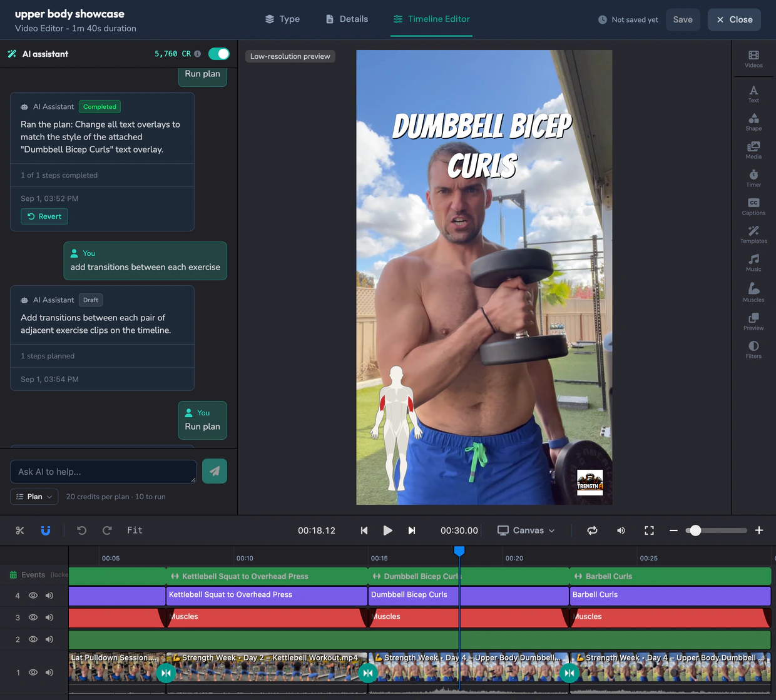Open the Preview panel
The height and width of the screenshot is (700, 776).
(x=753, y=322)
